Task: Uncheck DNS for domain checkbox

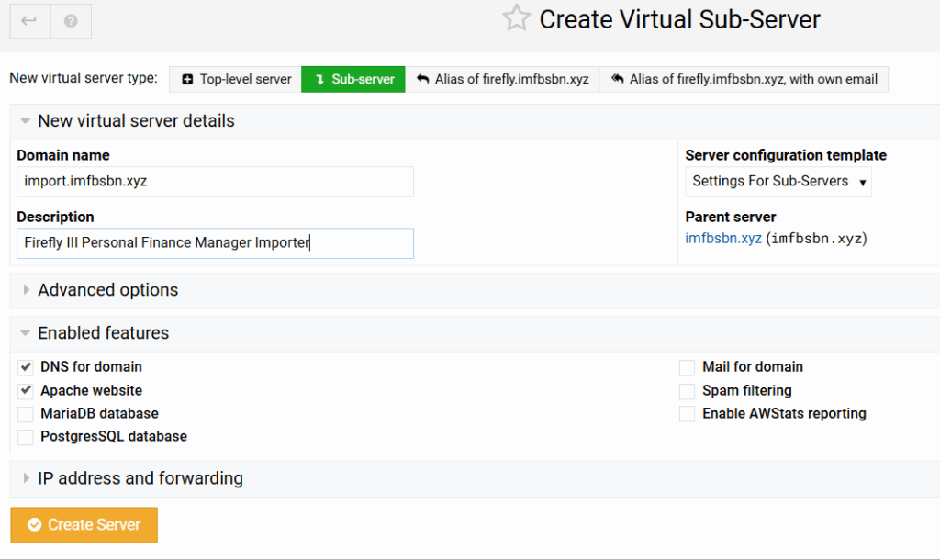Action: point(26,367)
